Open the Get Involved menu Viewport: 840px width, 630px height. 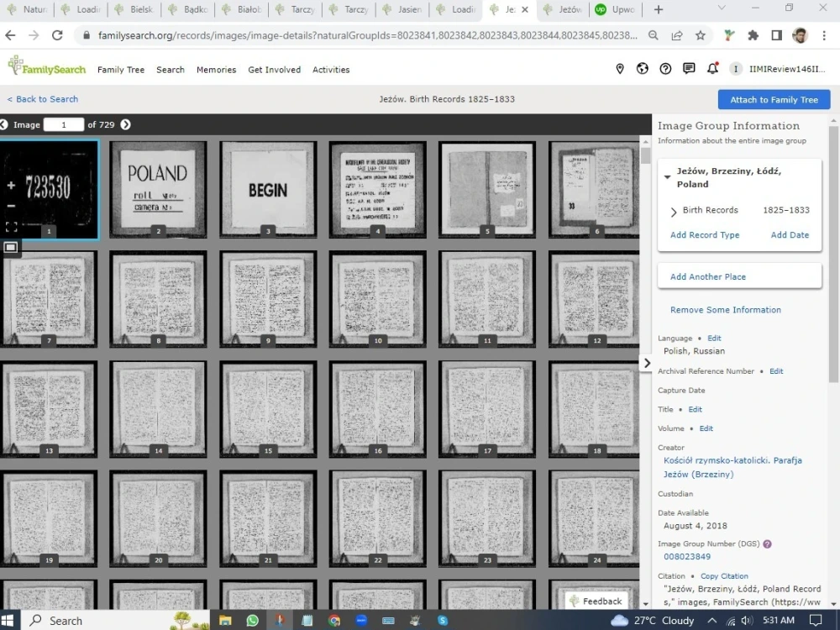pyautogui.click(x=275, y=70)
